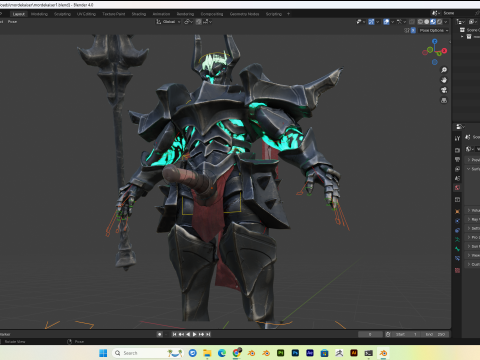Toggle viewport overlays display

386,22
